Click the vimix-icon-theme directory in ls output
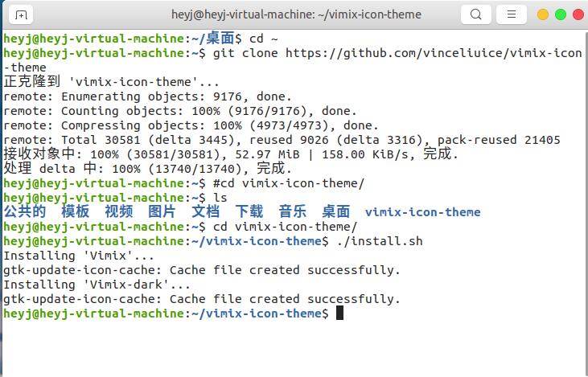 (422, 212)
